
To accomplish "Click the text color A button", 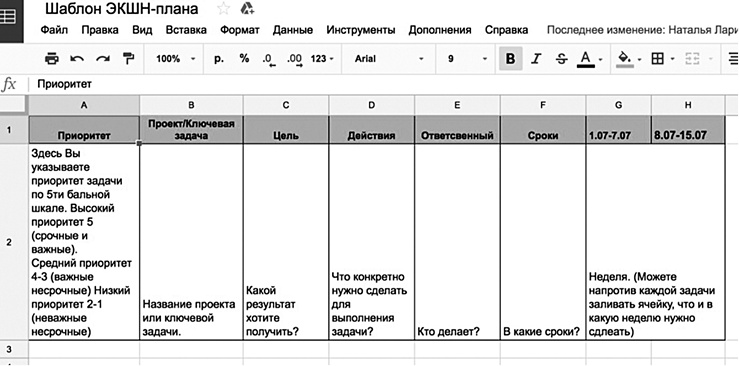I will 585,59.
